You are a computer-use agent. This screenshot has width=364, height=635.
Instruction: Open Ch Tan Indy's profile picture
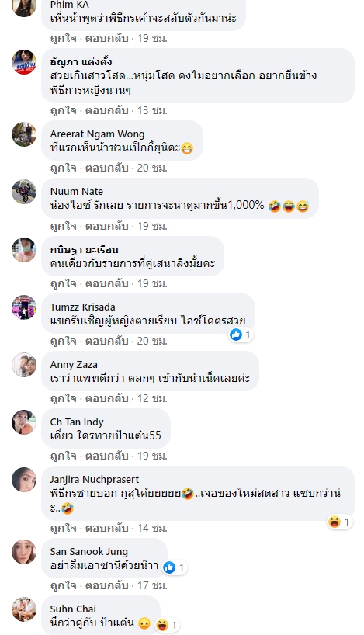[24, 422]
